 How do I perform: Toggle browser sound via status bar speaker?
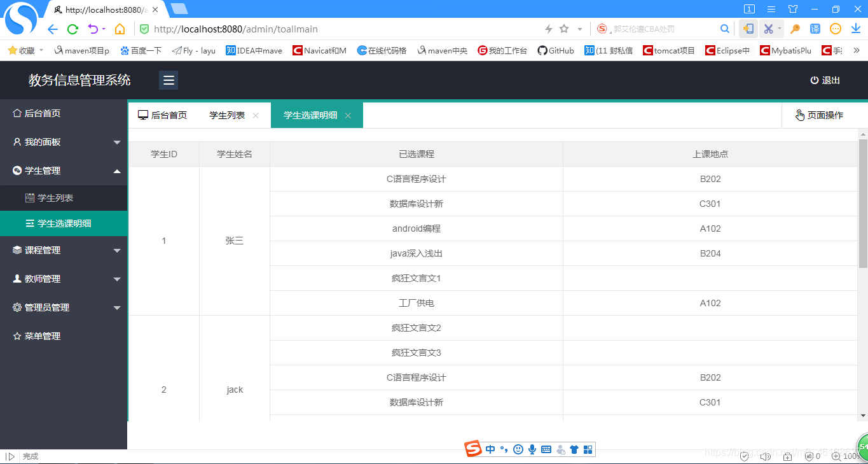pyautogui.click(x=766, y=456)
